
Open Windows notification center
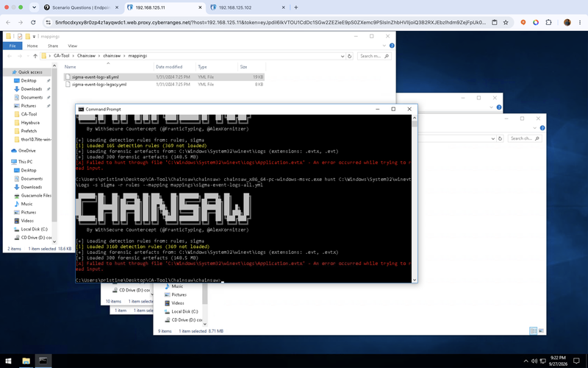coord(577,361)
